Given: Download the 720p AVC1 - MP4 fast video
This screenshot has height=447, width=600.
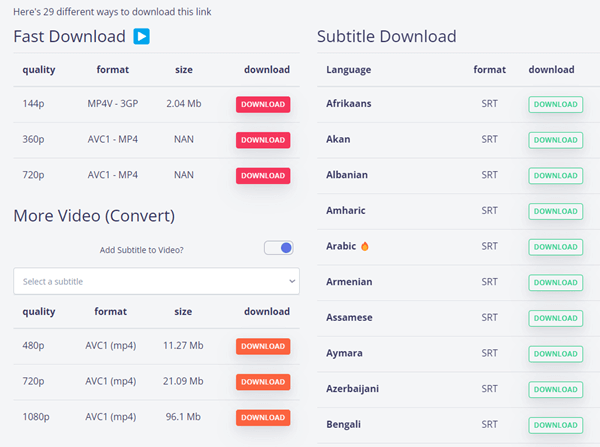Looking at the screenshot, I should click(x=263, y=176).
